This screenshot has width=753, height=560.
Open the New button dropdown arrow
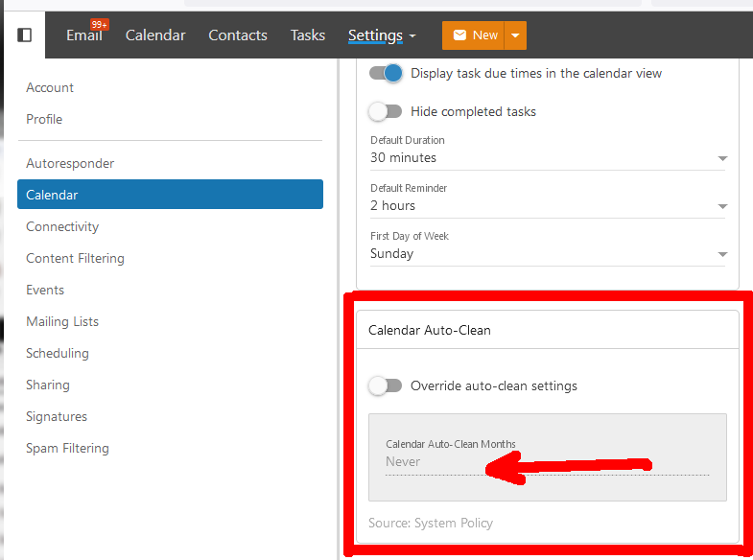click(x=515, y=35)
